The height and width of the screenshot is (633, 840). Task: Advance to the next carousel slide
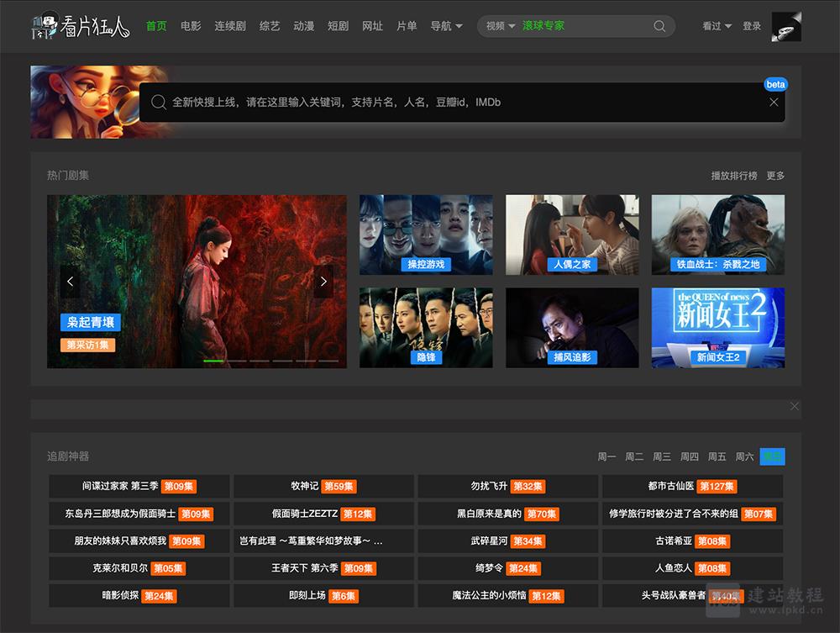click(323, 282)
